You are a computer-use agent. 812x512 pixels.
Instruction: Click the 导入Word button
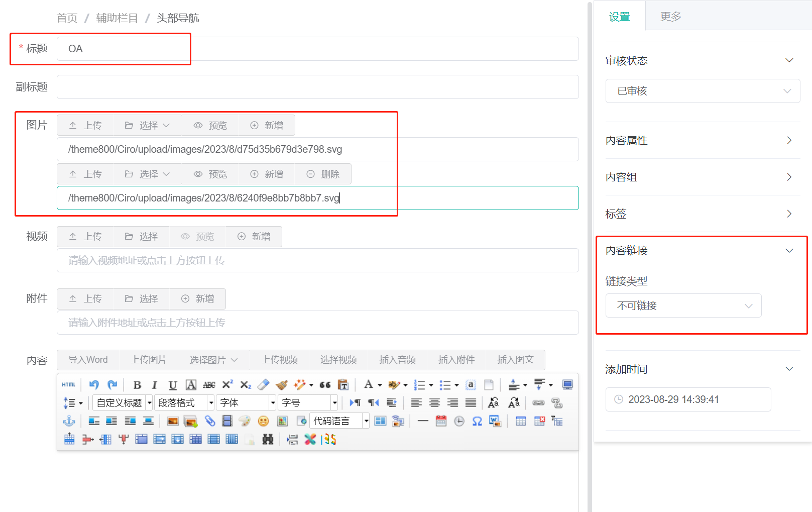point(88,360)
